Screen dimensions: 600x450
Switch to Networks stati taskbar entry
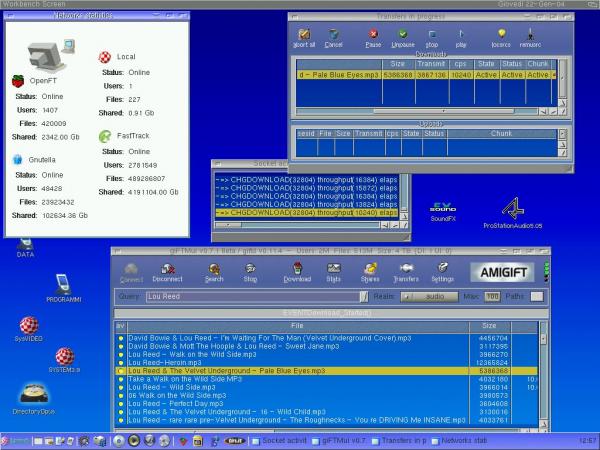459,441
